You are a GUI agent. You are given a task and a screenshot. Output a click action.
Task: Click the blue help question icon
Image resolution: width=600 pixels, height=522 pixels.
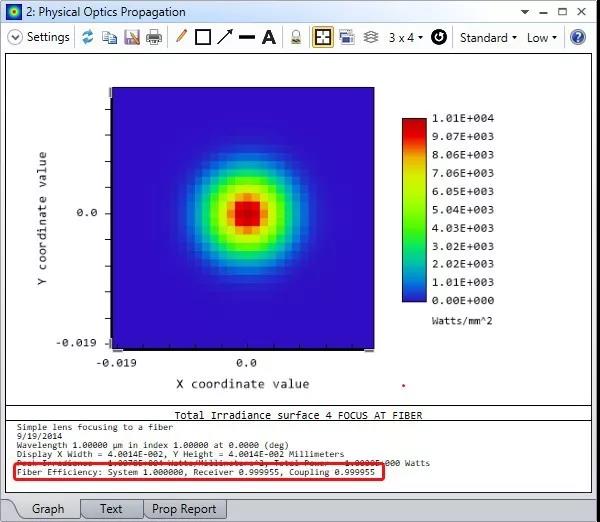[x=577, y=37]
